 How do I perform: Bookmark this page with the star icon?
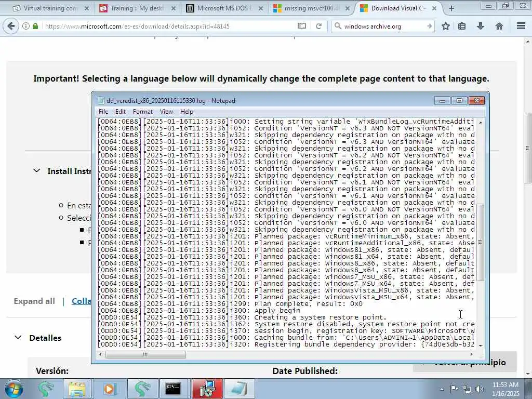point(445,26)
